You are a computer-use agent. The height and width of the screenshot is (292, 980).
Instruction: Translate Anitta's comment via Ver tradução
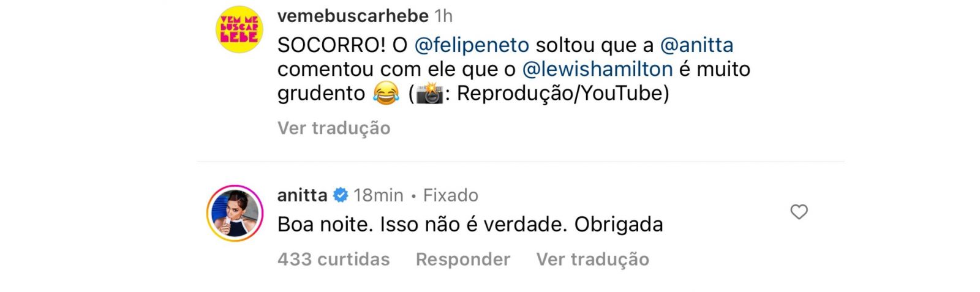(592, 259)
